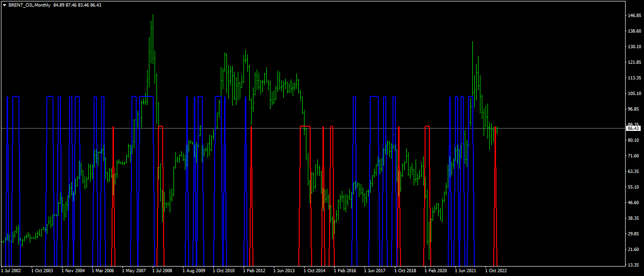Open the chart menu triangle beside BRENT_OIL
The image size is (644, 276).
pos(4,5)
